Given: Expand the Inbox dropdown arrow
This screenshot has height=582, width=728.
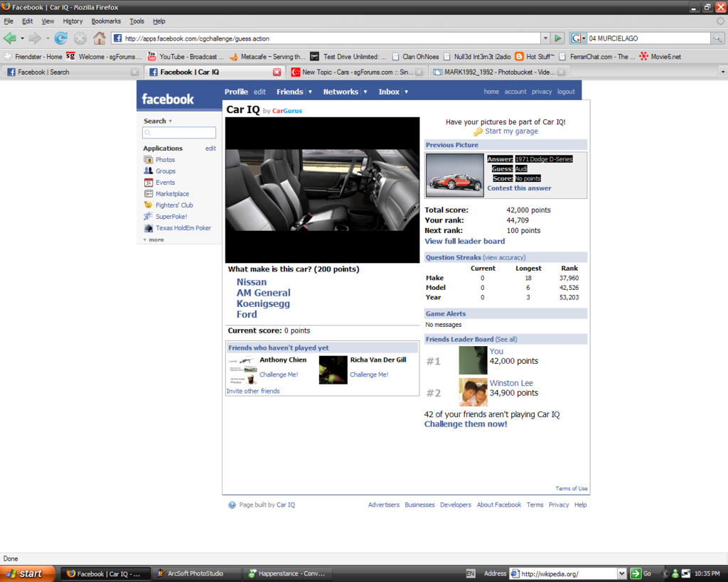Looking at the screenshot, I should [406, 92].
